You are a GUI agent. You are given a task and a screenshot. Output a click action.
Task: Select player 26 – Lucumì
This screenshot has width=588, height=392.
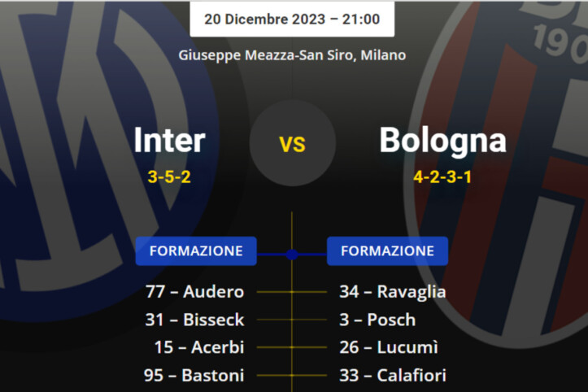tap(389, 347)
